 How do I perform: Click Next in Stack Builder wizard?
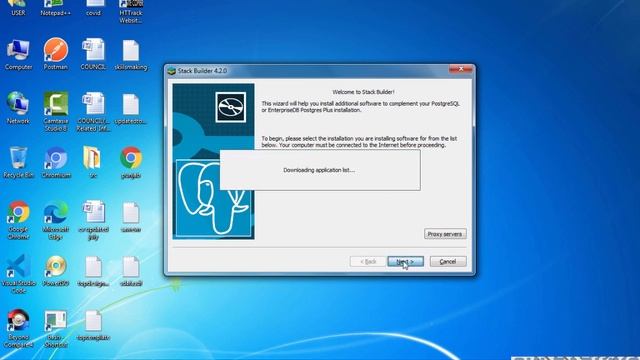click(x=405, y=261)
